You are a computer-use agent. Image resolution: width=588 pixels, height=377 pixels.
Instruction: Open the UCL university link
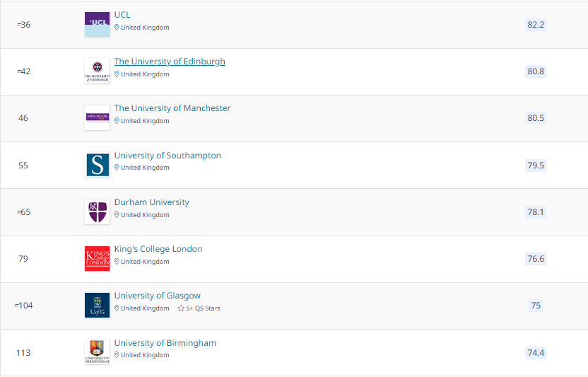coord(122,15)
